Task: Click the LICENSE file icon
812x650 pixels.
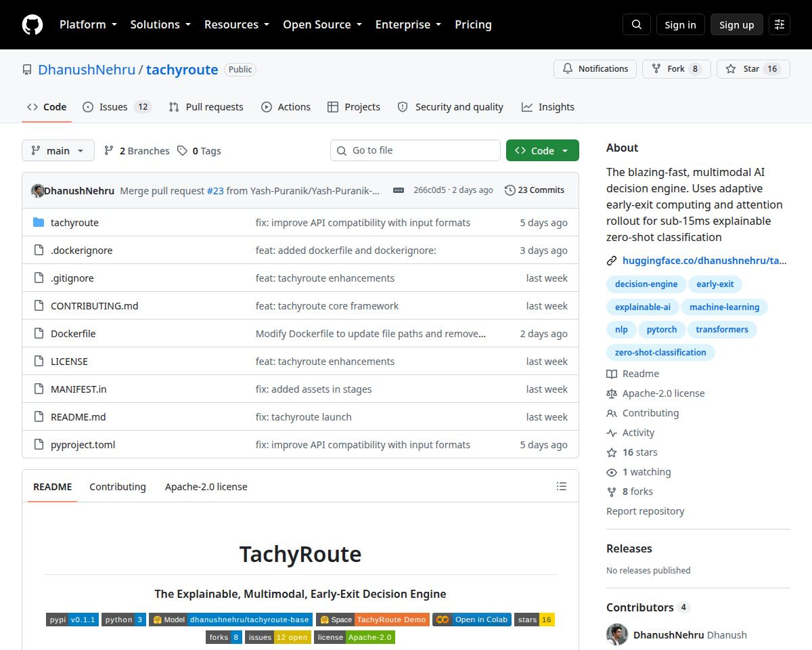Action: point(39,362)
